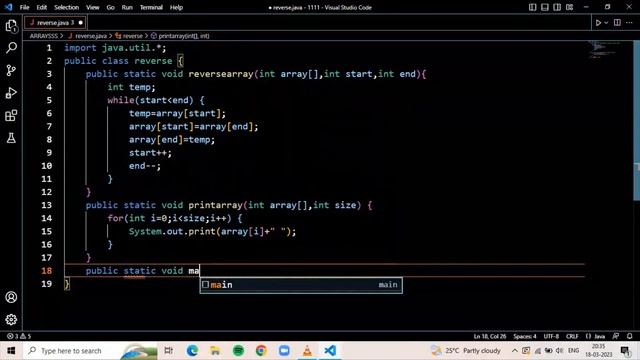Viewport: 640px width, 360px height.
Task: Open Spotify from the taskbar
Action: pyautogui.click(x=238, y=350)
